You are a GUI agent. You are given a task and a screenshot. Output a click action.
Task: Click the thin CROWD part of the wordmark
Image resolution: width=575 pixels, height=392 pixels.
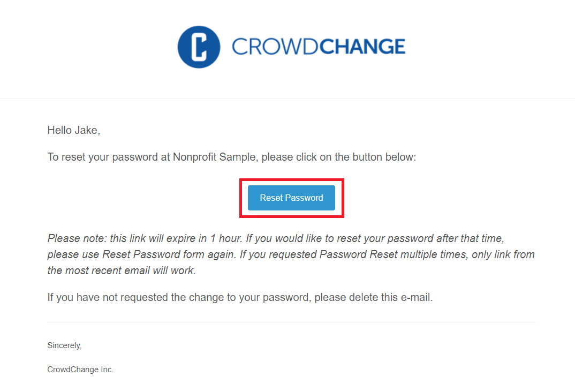pos(275,47)
